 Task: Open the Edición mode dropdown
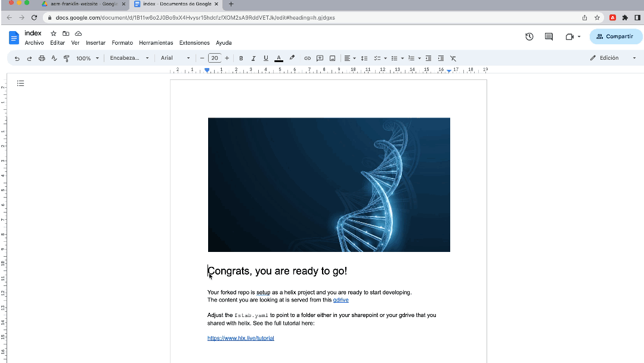pos(612,59)
